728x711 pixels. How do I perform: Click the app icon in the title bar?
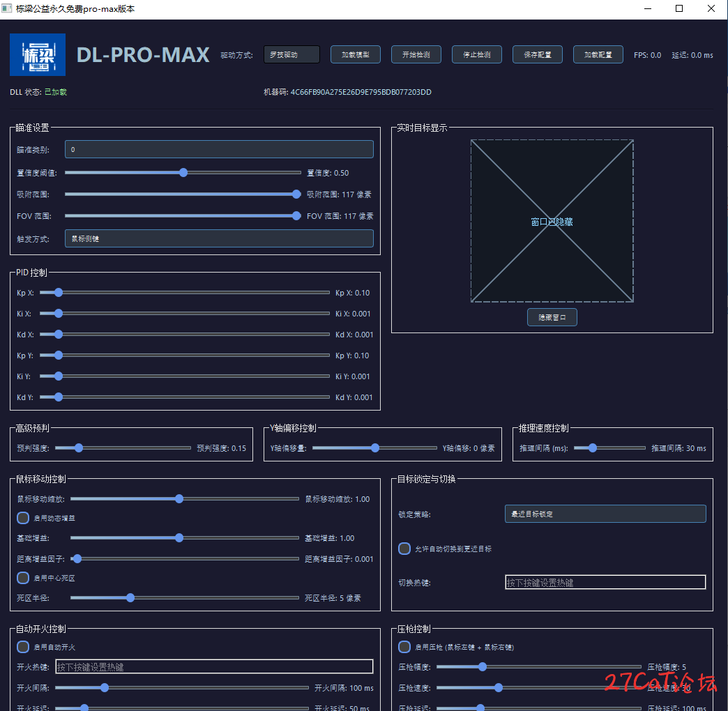(x=6, y=8)
